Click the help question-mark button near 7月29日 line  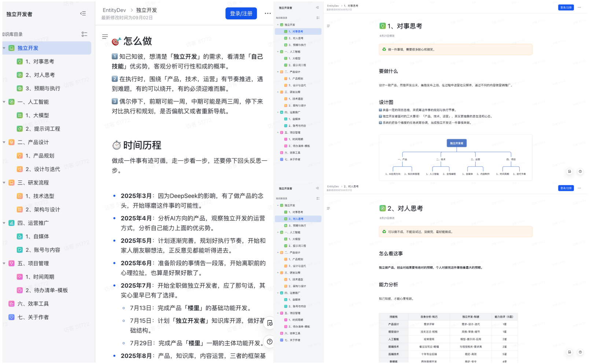270,342
